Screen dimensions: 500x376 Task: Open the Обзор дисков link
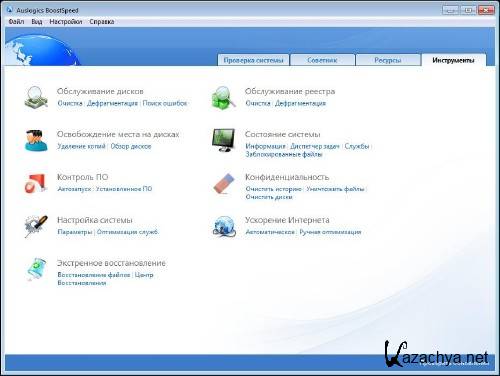[131, 146]
